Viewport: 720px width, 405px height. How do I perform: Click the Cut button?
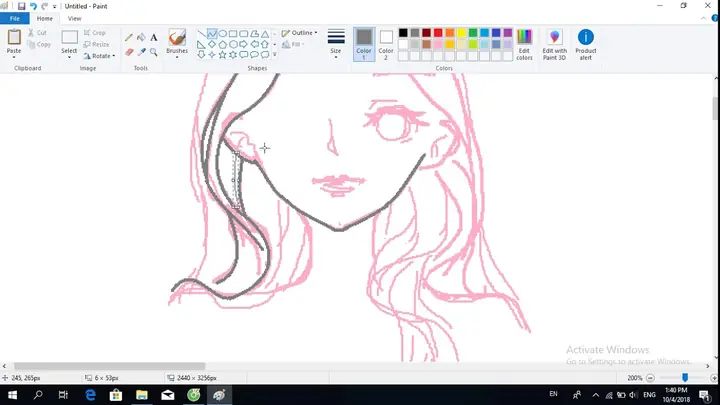pos(37,33)
